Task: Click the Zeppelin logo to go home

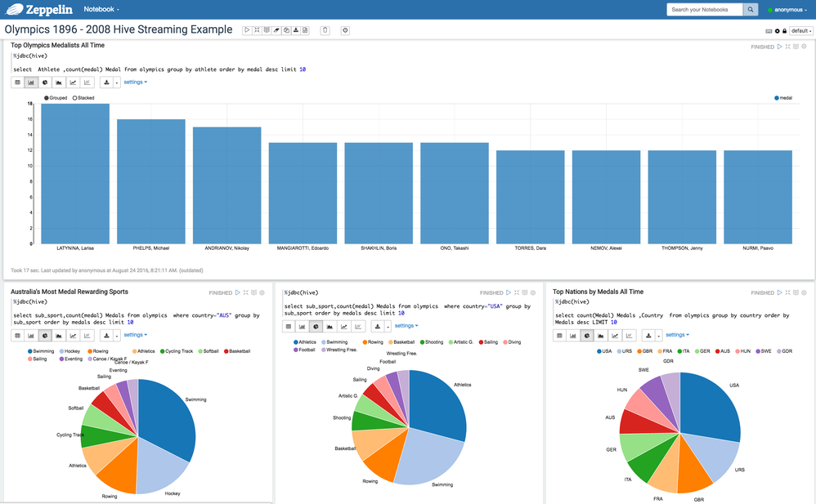Action: [40, 10]
